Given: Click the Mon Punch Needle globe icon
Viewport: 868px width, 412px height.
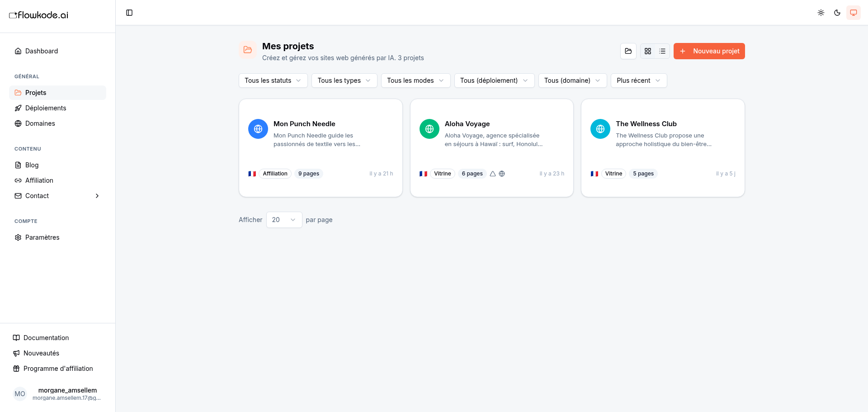Looking at the screenshot, I should point(258,129).
